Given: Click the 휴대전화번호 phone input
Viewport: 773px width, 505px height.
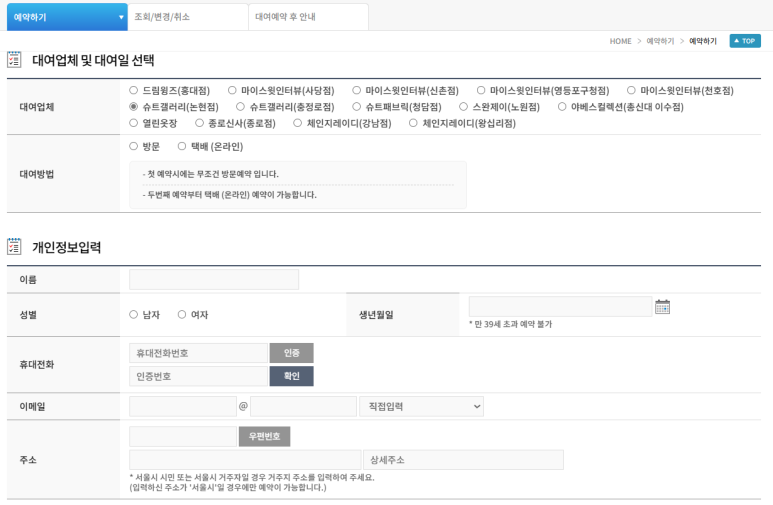Looking at the screenshot, I should point(198,353).
